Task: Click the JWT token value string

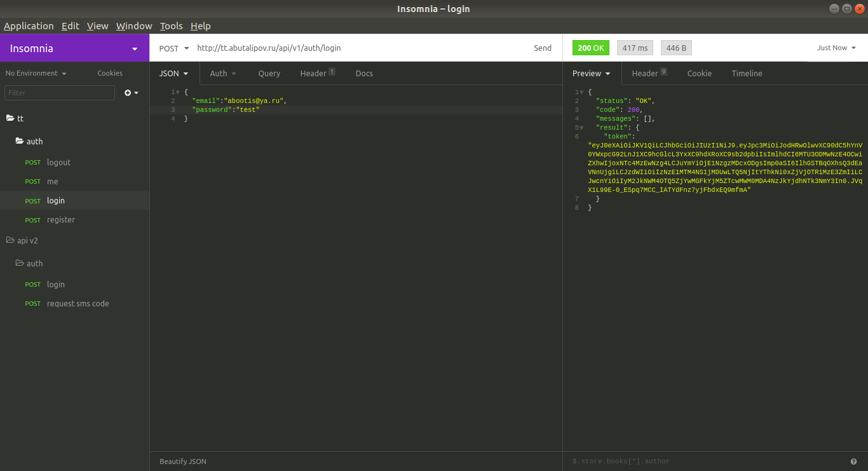Action: tap(725, 168)
